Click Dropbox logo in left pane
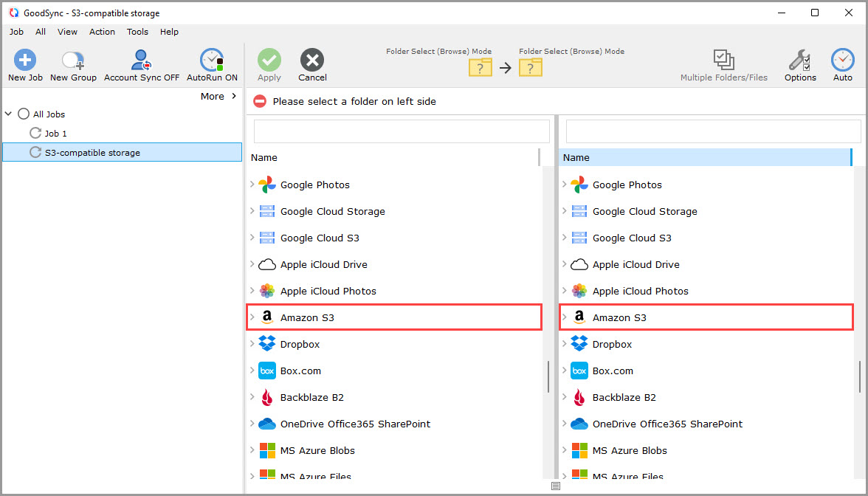The width and height of the screenshot is (868, 496). pyautogui.click(x=267, y=344)
